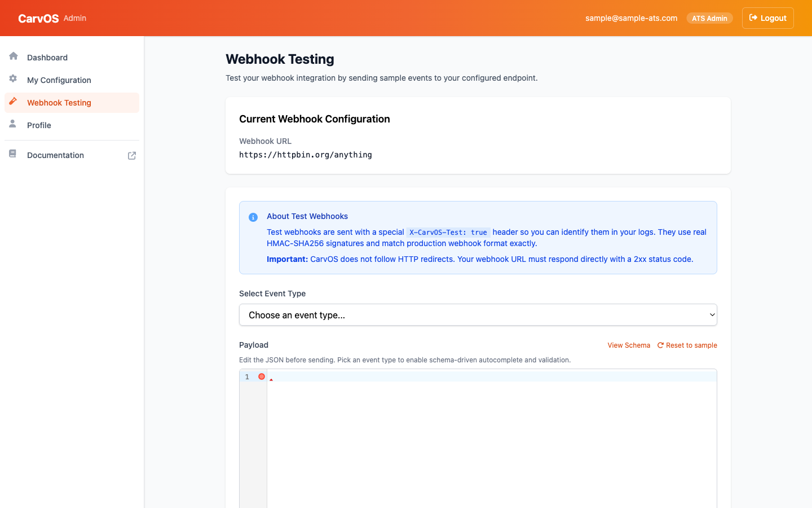Click Reset to sample

pyautogui.click(x=687, y=345)
